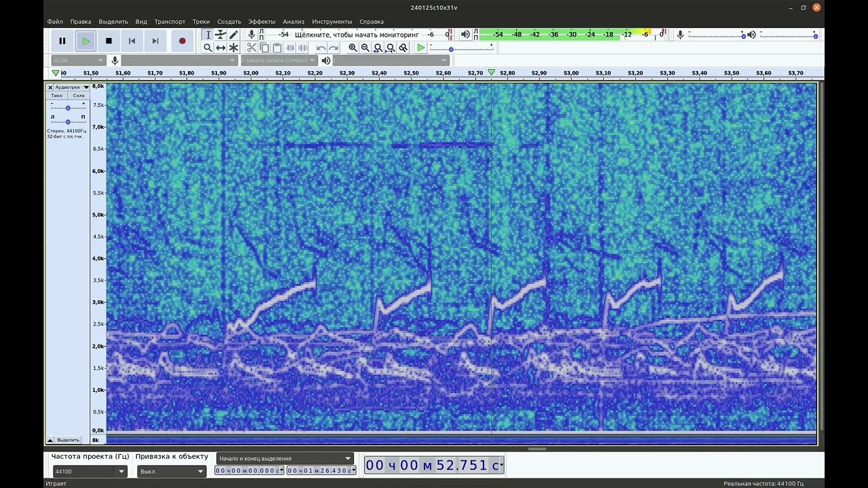Click the recording meter microphone icon
Image resolution: width=868 pixels, height=488 pixels.
click(252, 34)
